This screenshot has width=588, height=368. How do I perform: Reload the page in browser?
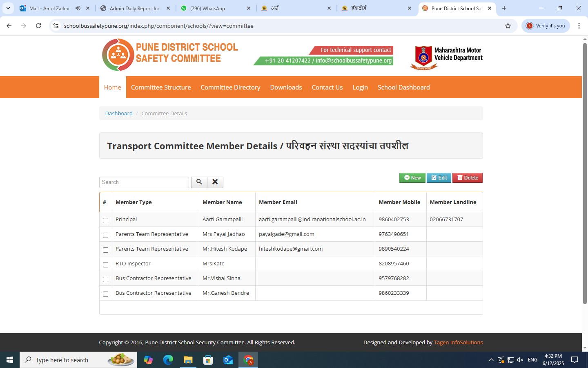[x=38, y=26]
